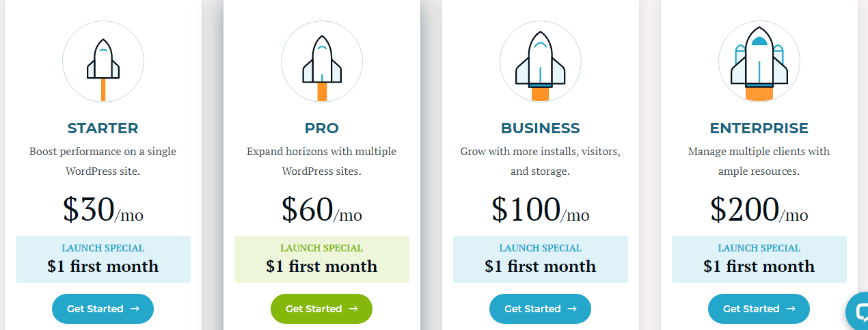The height and width of the screenshot is (330, 868).
Task: Click the Enterprise plan shuttle icon
Action: (x=759, y=61)
